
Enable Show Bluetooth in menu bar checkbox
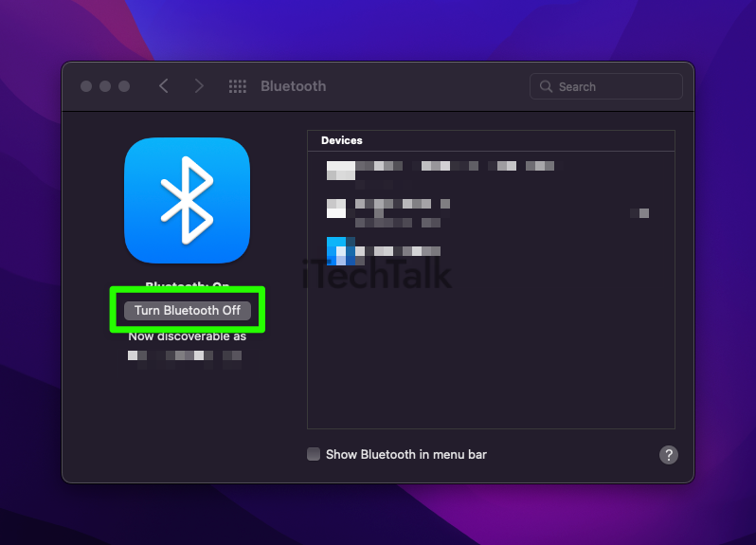tap(314, 454)
